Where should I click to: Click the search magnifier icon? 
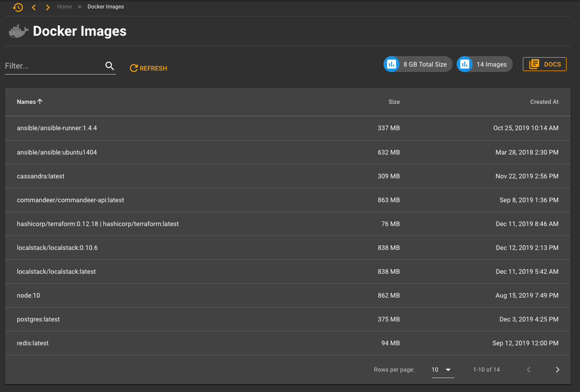(x=109, y=66)
